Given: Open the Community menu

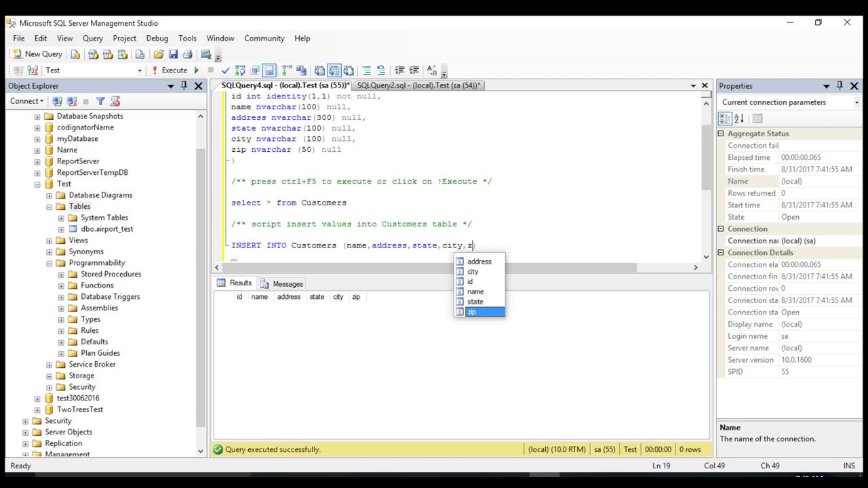Looking at the screenshot, I should pyautogui.click(x=264, y=39).
